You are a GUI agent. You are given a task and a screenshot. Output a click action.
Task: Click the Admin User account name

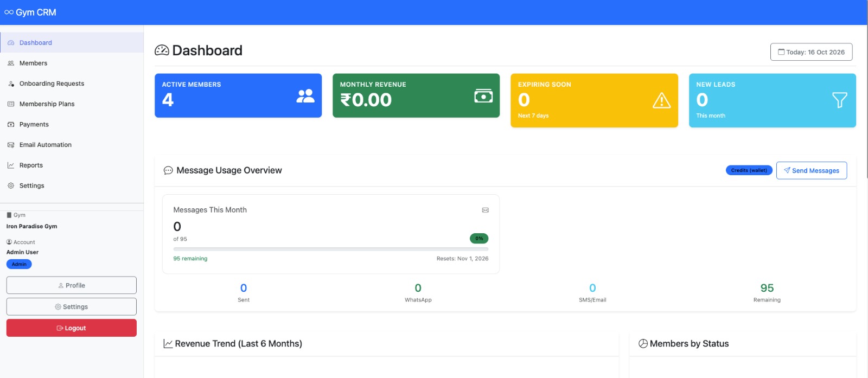coord(23,252)
